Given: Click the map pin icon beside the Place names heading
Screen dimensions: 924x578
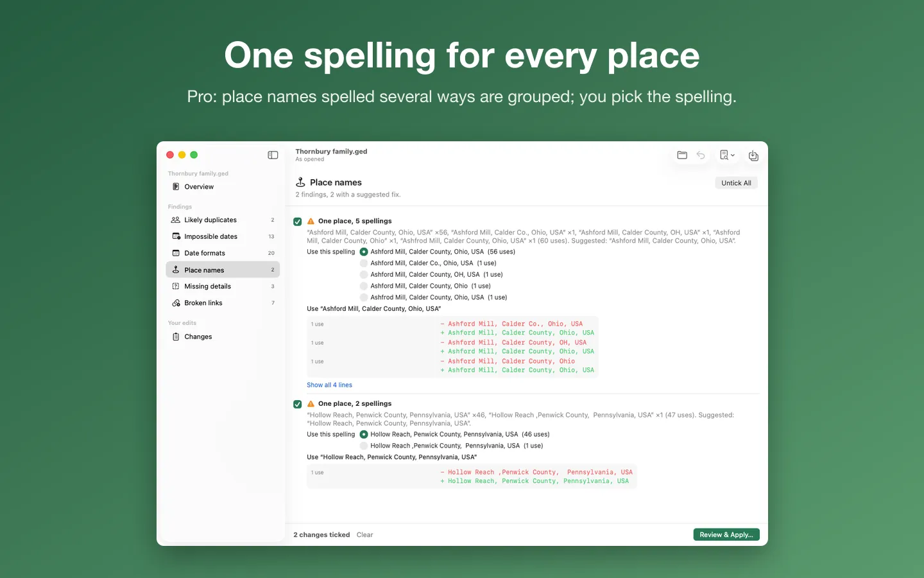Looking at the screenshot, I should pyautogui.click(x=300, y=182).
